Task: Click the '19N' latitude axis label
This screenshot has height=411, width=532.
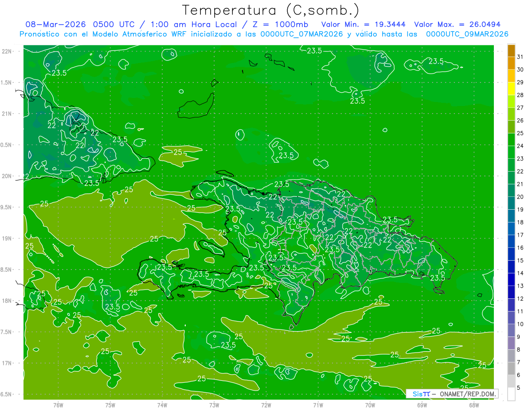Action: click(8, 239)
